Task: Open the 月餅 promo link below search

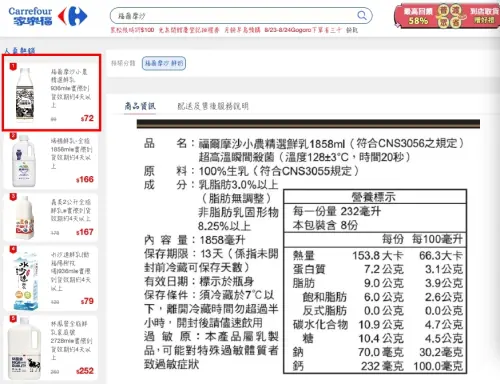Action: (x=242, y=30)
